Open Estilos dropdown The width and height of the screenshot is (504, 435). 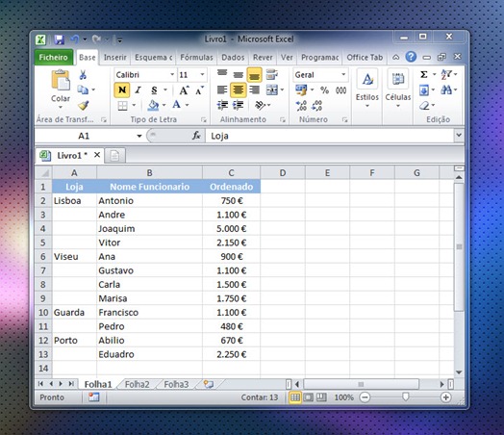[367, 89]
